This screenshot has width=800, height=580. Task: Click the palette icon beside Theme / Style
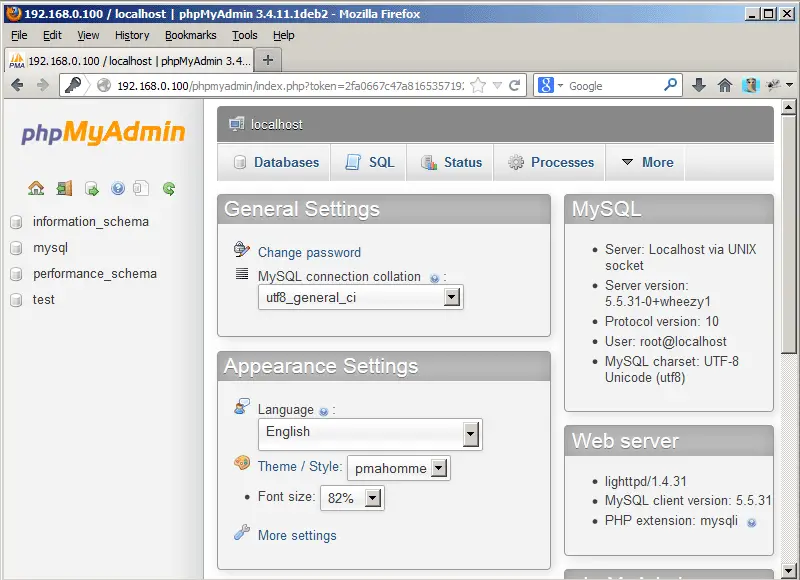[x=242, y=463]
